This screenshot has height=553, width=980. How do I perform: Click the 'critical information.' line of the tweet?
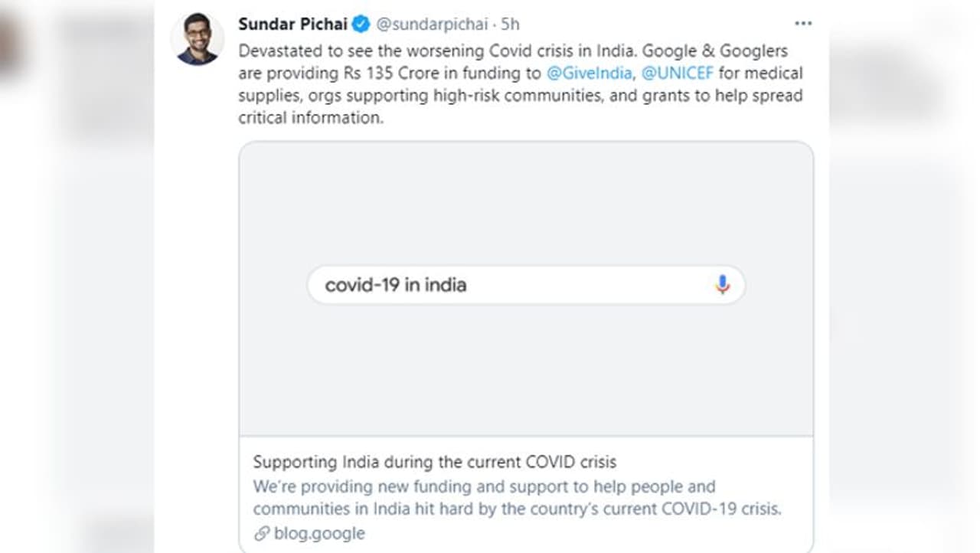(310, 118)
